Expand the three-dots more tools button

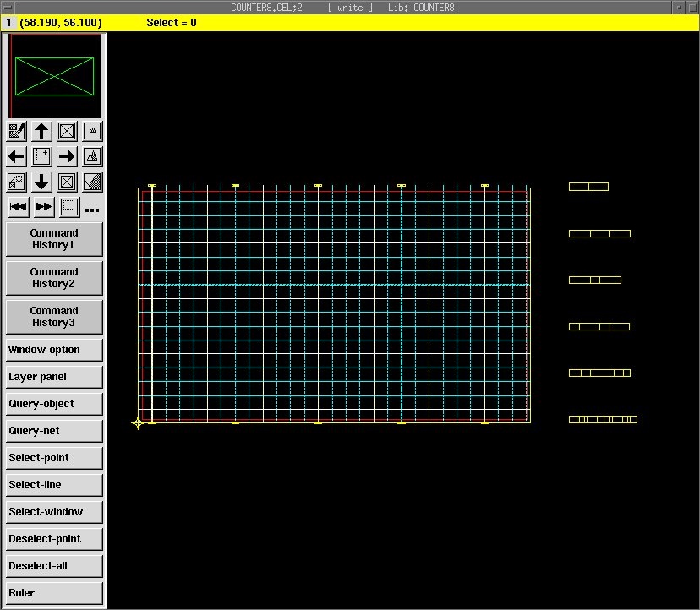coord(92,210)
